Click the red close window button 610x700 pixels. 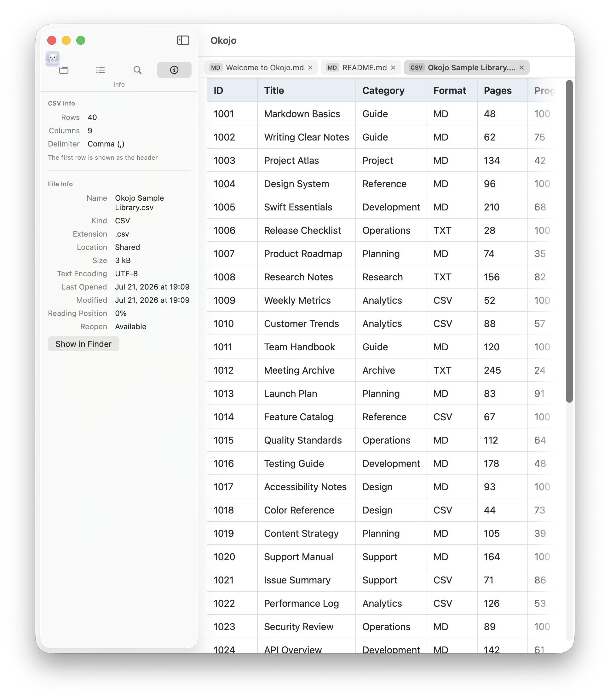coord(52,41)
